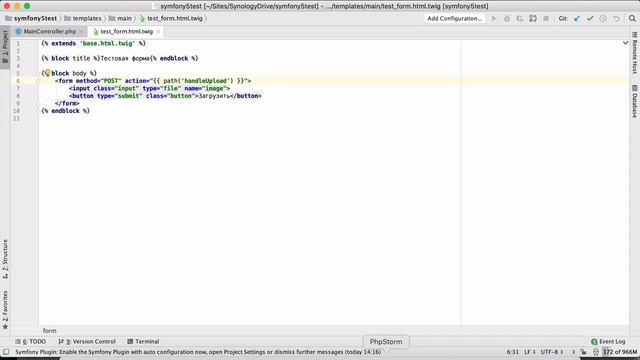Update project via blue Git arrow
The height and width of the screenshot is (360, 640).
click(577, 18)
